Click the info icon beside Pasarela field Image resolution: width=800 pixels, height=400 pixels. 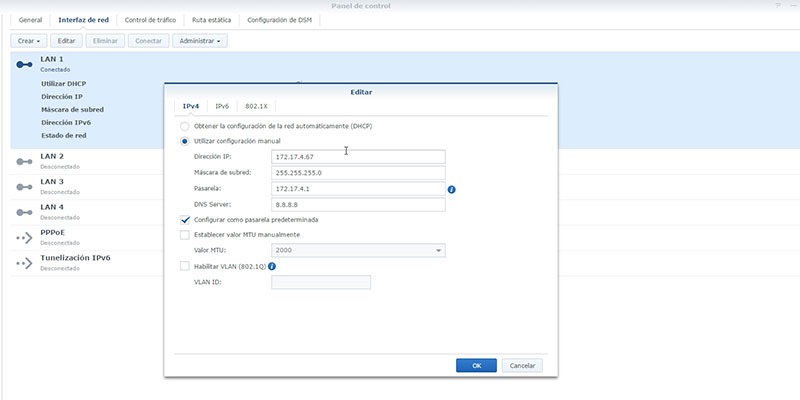click(x=452, y=190)
